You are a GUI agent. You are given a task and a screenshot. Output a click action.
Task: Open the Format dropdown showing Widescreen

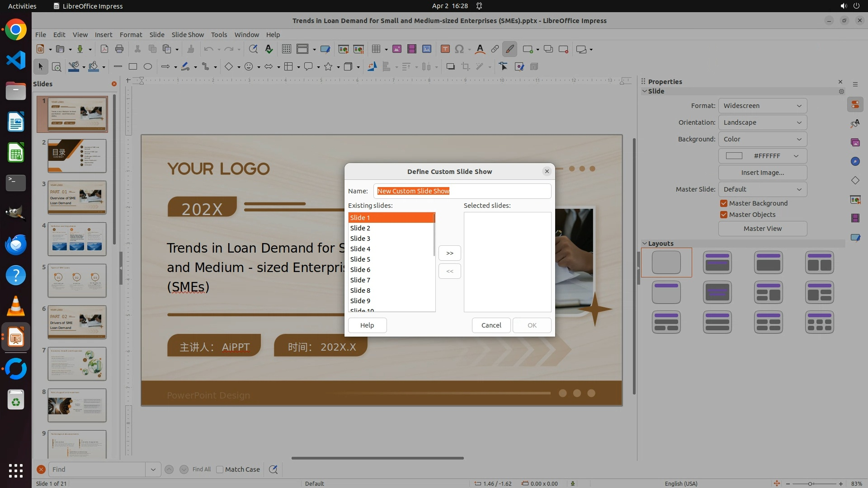click(762, 106)
